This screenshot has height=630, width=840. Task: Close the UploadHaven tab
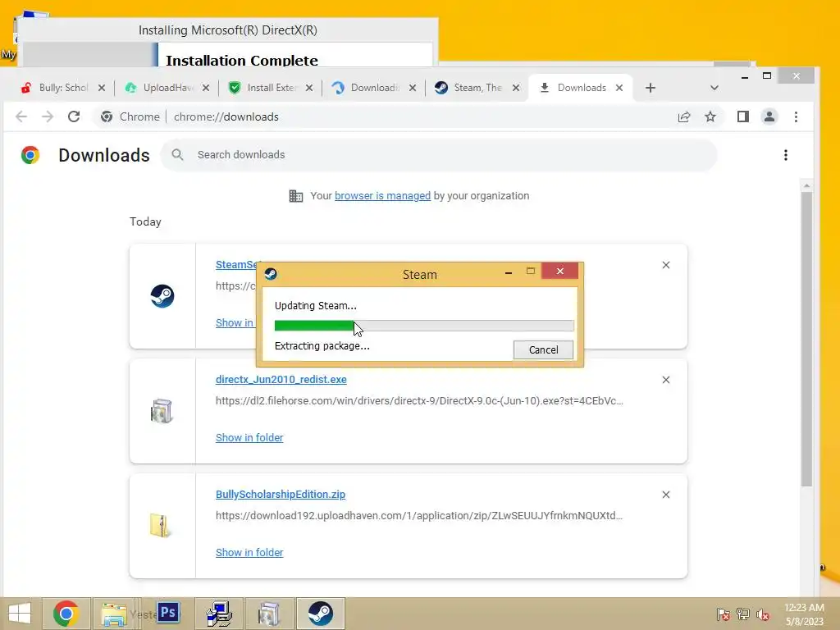click(x=206, y=88)
